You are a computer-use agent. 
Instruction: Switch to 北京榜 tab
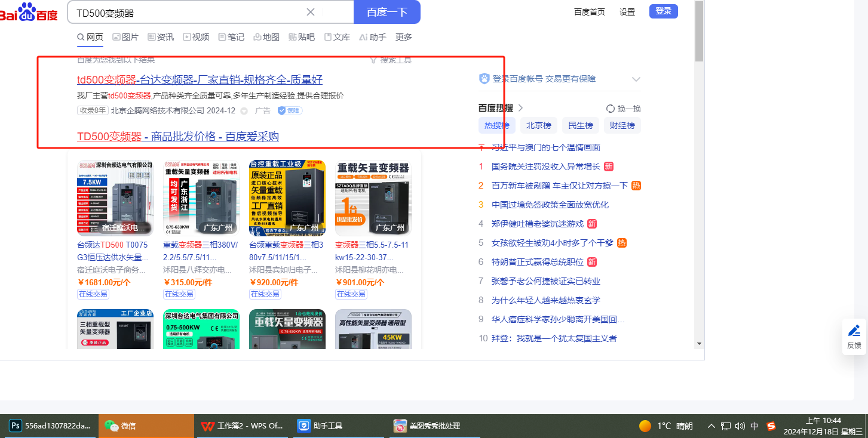coord(539,125)
